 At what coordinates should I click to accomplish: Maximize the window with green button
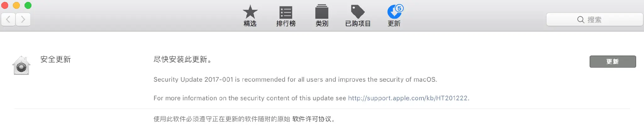coord(28,5)
